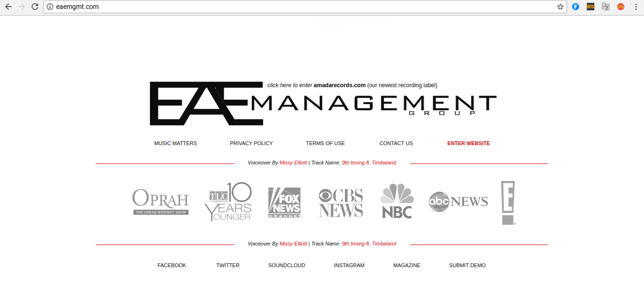Click the CBS News logo

[341, 203]
